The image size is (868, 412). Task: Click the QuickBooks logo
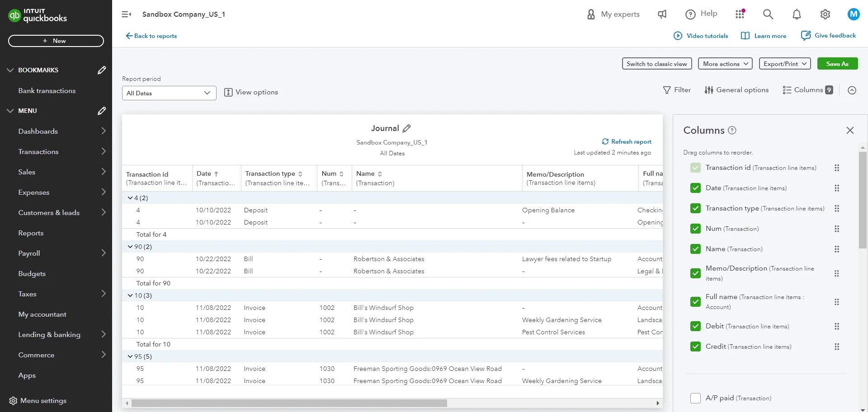38,15
